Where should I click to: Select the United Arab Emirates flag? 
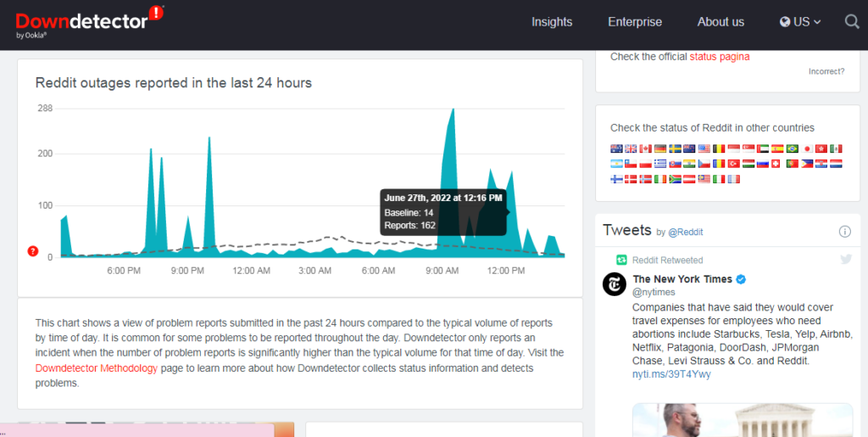click(x=763, y=148)
